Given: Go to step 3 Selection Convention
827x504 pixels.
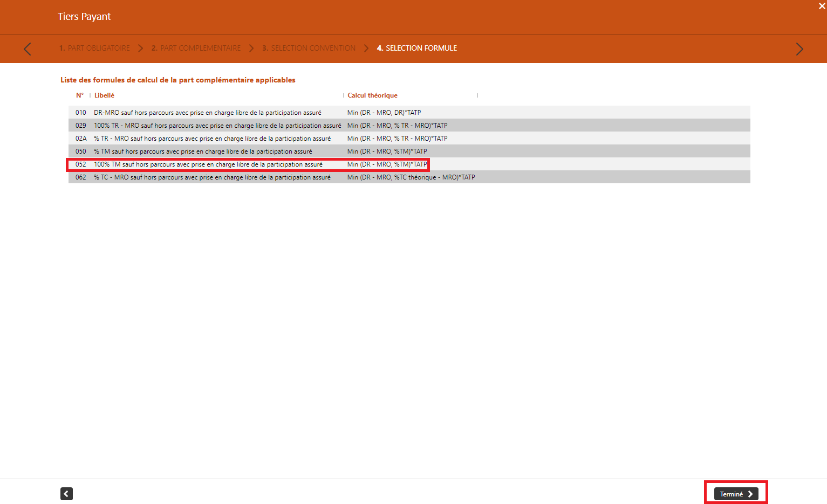Looking at the screenshot, I should point(309,49).
